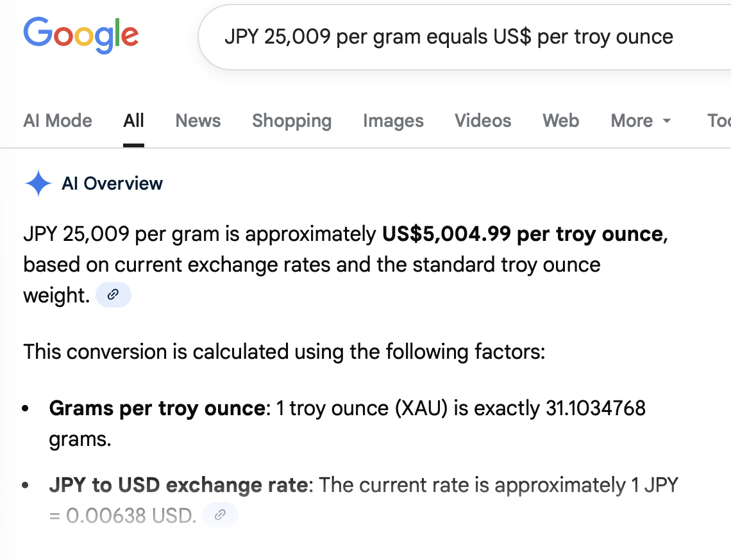This screenshot has width=731, height=560.
Task: Click the Google logo
Action: point(81,35)
